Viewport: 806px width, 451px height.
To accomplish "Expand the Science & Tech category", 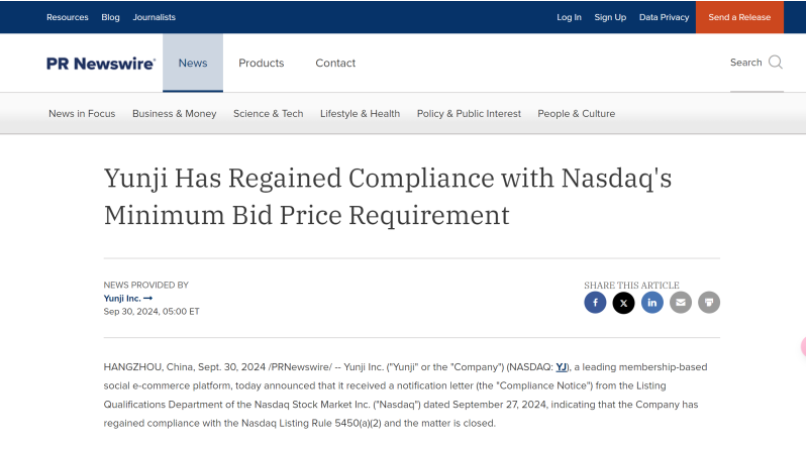I will (x=268, y=114).
